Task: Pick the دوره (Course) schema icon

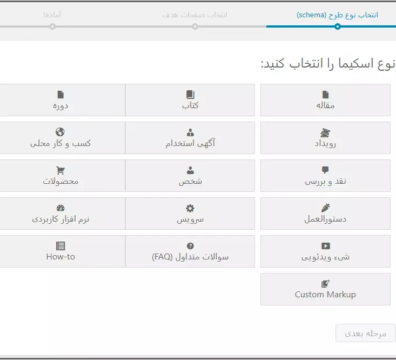Action: [x=60, y=95]
